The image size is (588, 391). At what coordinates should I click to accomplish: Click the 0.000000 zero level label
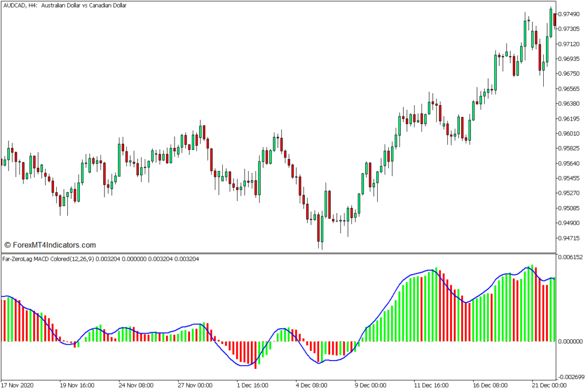tap(572, 342)
